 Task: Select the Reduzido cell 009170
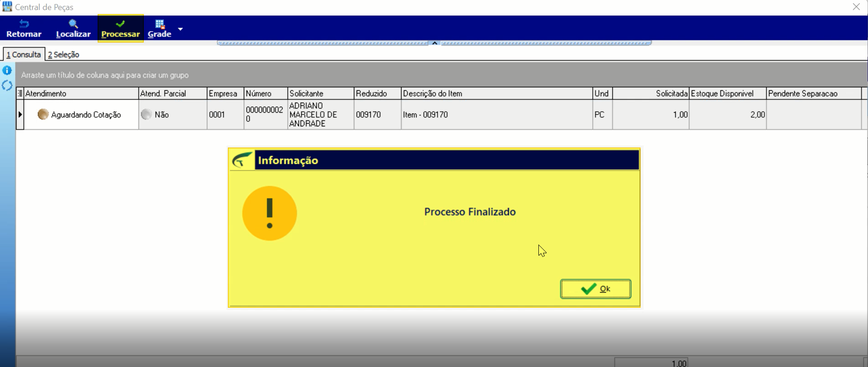tap(377, 114)
